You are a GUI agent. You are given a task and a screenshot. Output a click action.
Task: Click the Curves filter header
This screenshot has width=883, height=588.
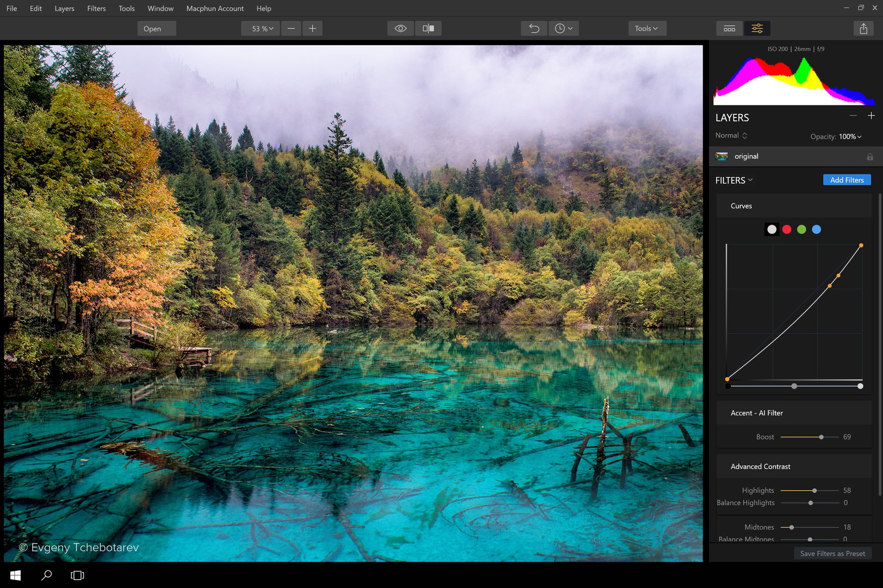point(794,206)
